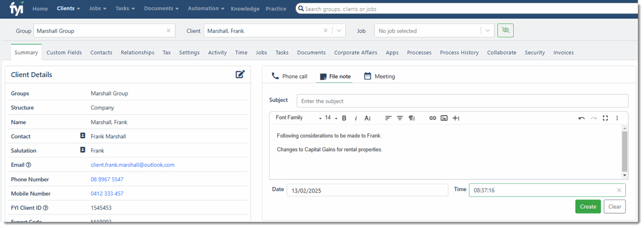Insert an image in the file note
Screen dimensions: 644x228
tap(444, 118)
